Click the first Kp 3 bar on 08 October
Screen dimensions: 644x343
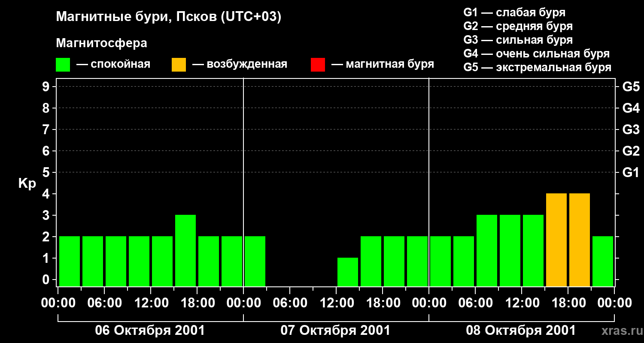tap(487, 250)
